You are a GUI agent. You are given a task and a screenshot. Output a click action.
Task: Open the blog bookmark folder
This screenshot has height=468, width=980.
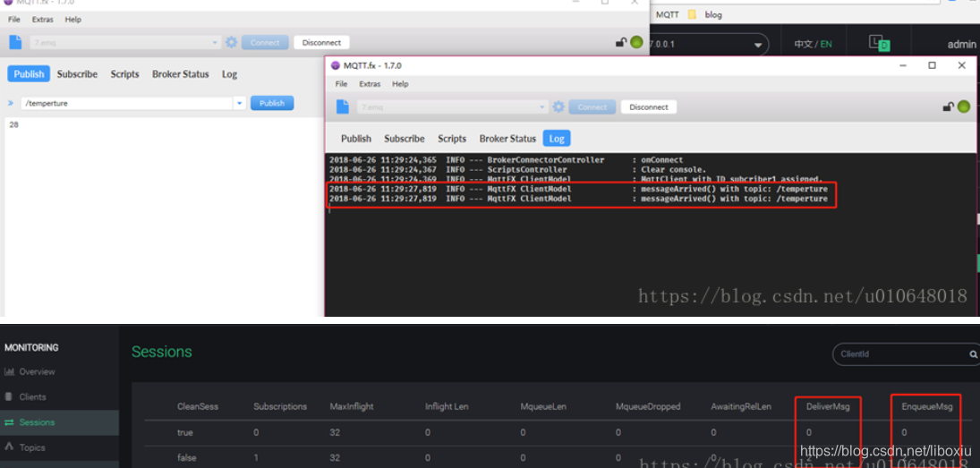(705, 14)
